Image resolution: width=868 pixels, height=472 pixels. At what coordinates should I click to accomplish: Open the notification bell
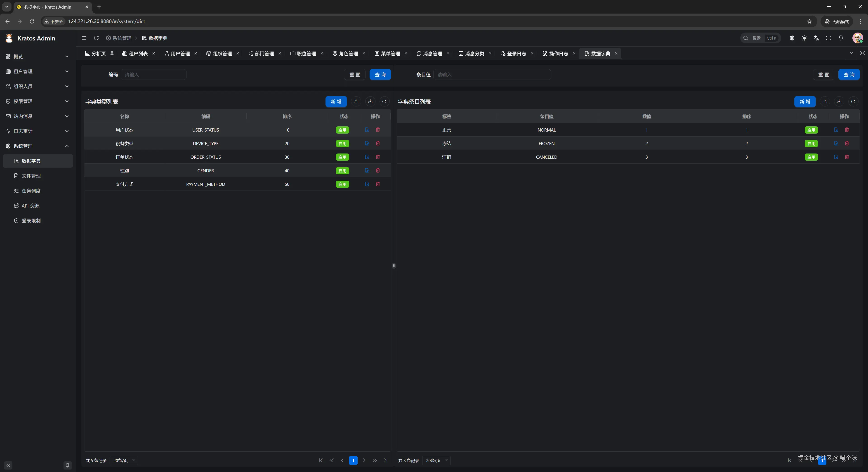pos(841,38)
